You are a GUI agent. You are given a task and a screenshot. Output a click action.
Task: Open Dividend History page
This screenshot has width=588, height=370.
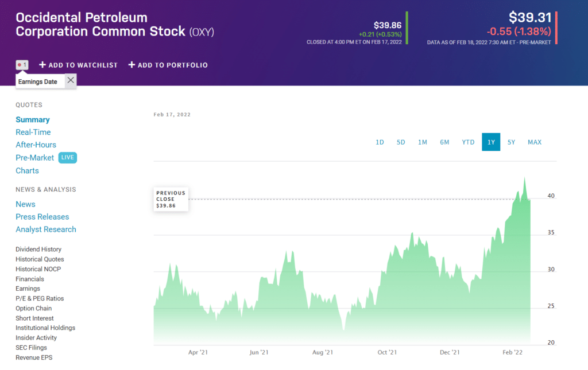pos(38,250)
